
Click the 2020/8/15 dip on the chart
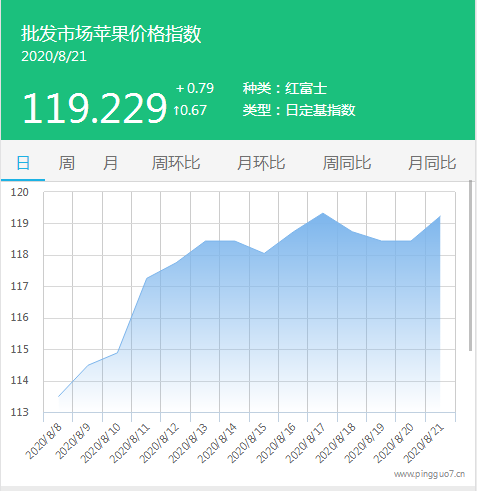264,253
